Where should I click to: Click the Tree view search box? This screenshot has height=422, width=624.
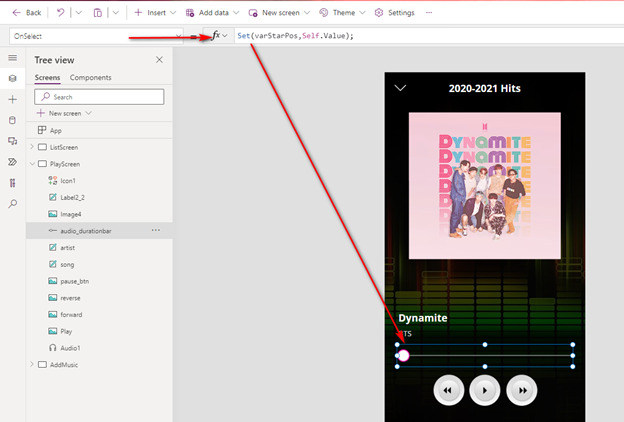point(99,97)
